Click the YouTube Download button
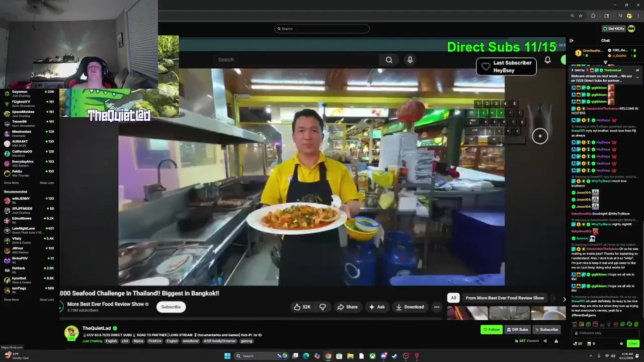The width and height of the screenshot is (644, 362). click(x=410, y=307)
